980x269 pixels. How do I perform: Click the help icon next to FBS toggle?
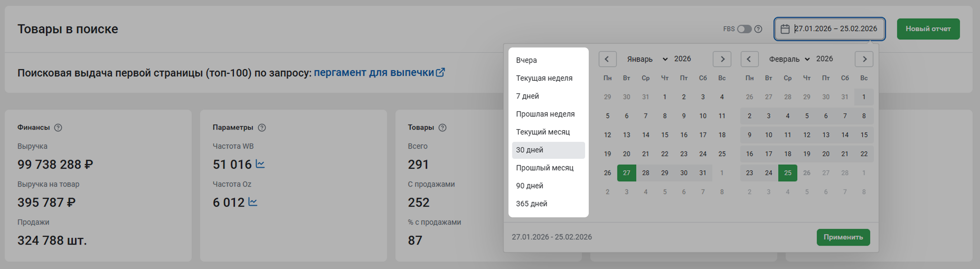(x=758, y=29)
